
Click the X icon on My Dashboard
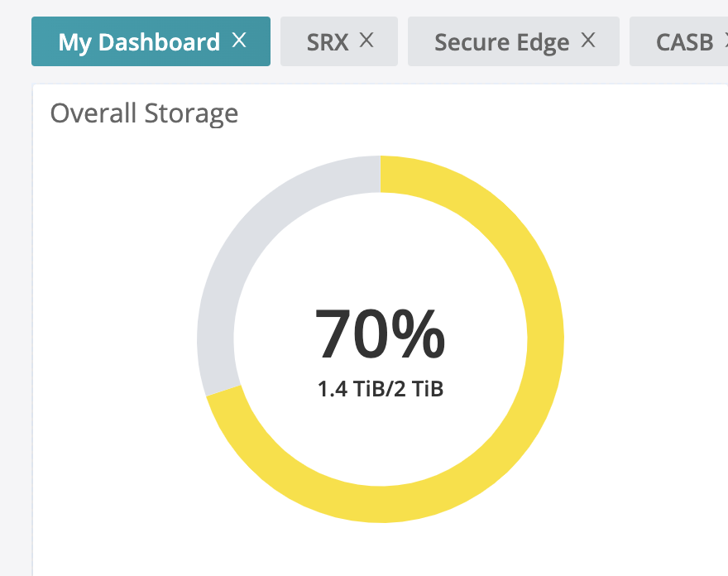238,39
